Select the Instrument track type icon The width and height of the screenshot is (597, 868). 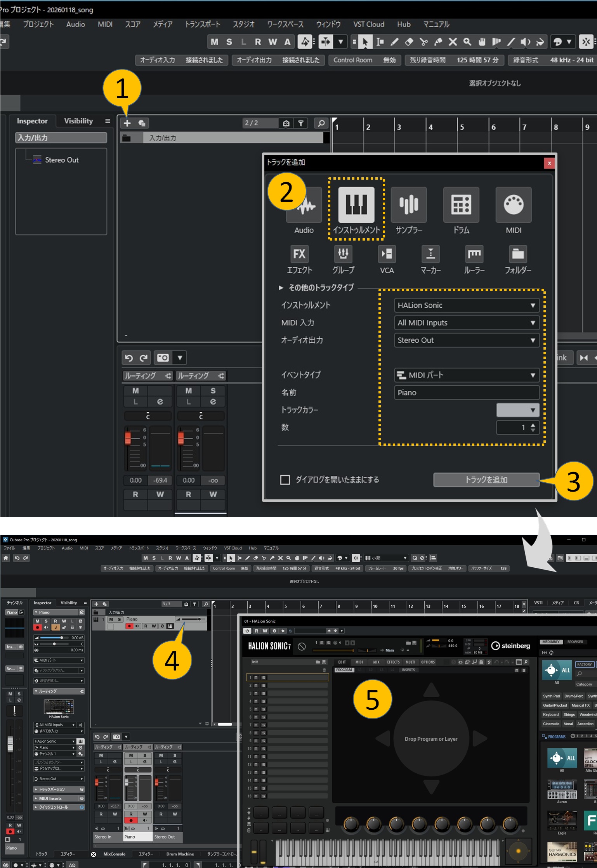tap(356, 204)
